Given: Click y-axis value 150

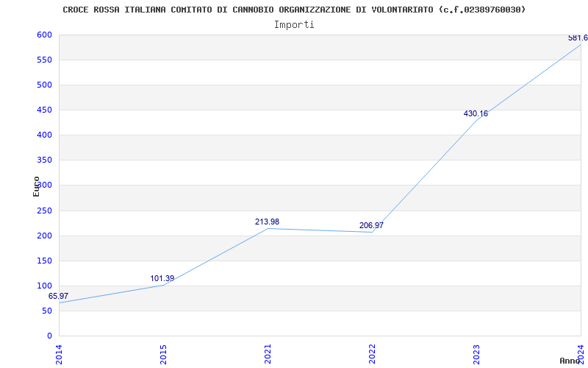Looking at the screenshot, I should [44, 261].
